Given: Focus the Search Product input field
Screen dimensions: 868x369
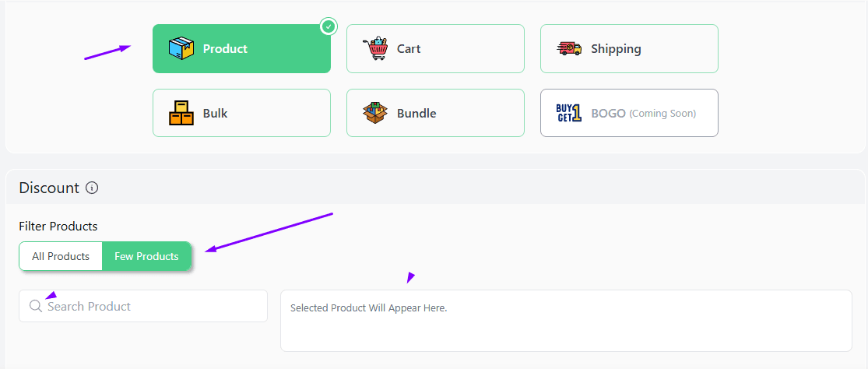Looking at the screenshot, I should coord(143,306).
